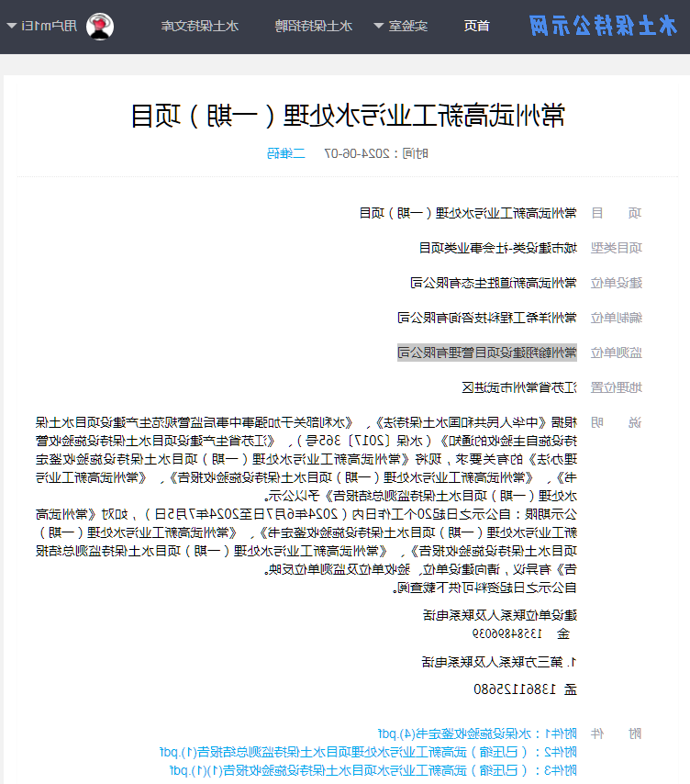Click the highlighted 监测单位 company name
Viewport: 690px width, 784px height.
487,353
